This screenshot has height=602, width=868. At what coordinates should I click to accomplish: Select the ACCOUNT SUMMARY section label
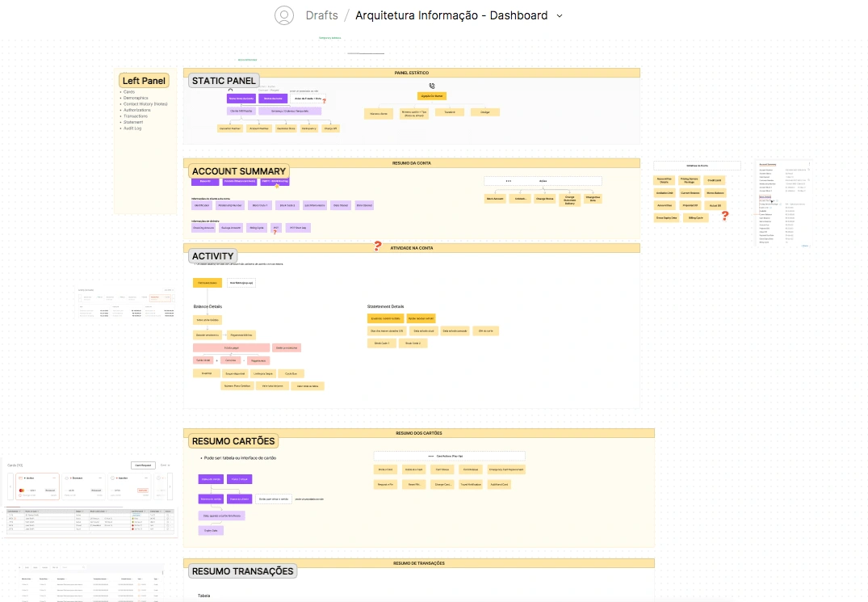tap(238, 171)
